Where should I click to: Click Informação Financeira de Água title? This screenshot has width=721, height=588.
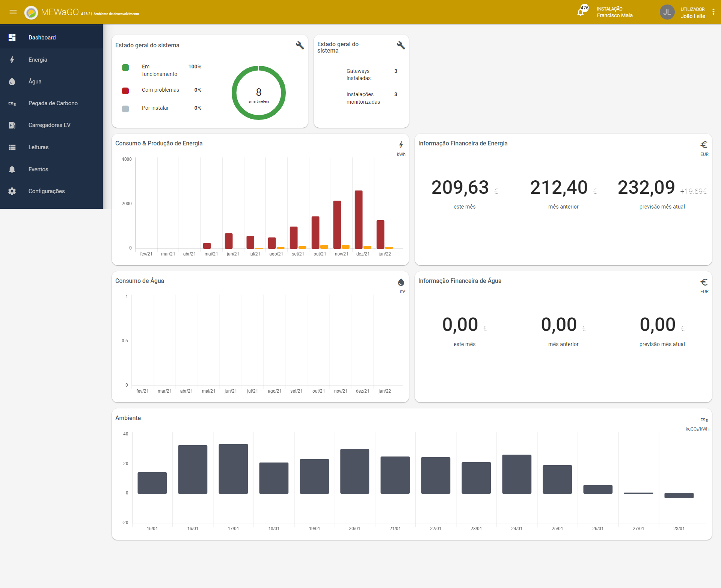click(x=460, y=281)
